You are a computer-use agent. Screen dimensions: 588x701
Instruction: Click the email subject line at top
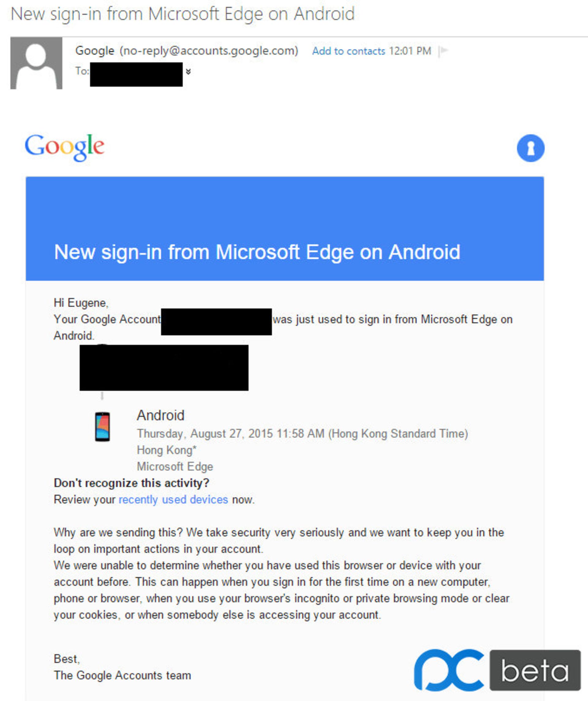[x=183, y=14]
